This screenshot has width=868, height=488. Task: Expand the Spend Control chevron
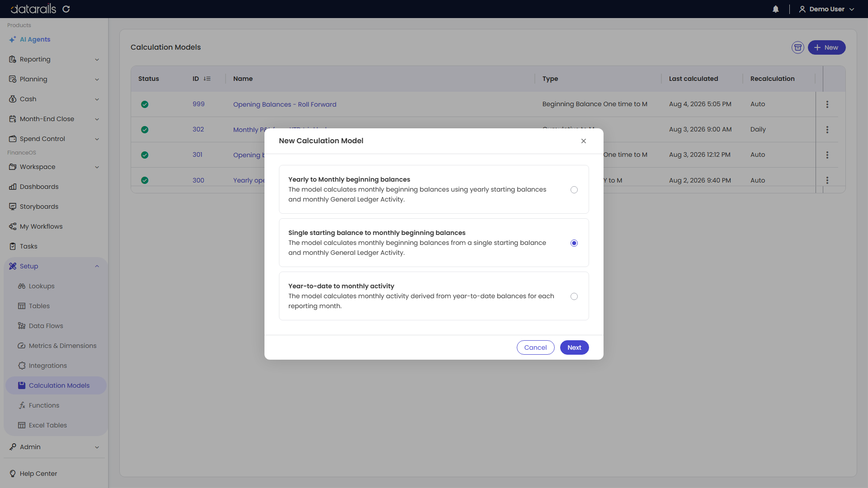[97, 139]
